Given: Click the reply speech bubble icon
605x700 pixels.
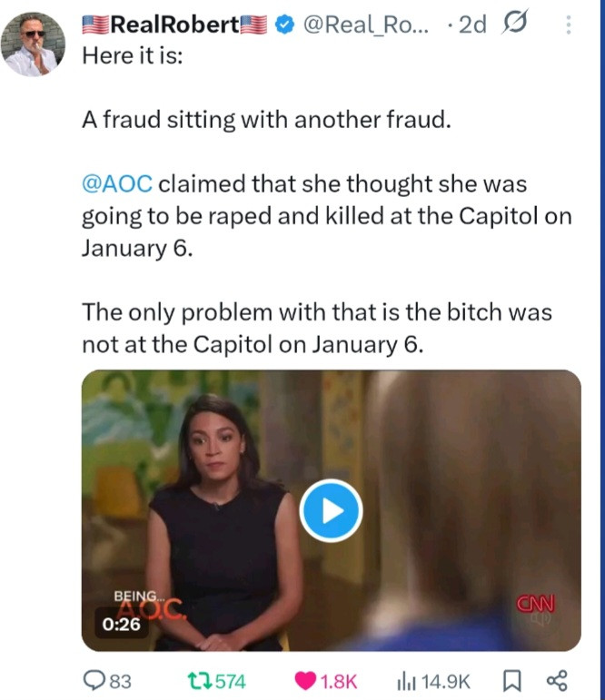Looking at the screenshot, I should coord(94,680).
